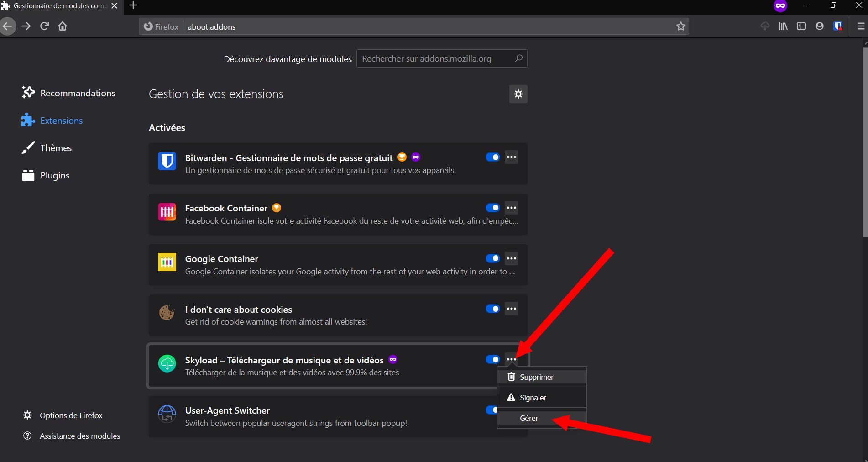Click the Firefox identity box in URL bar
The image size is (868, 462).
tap(161, 26)
